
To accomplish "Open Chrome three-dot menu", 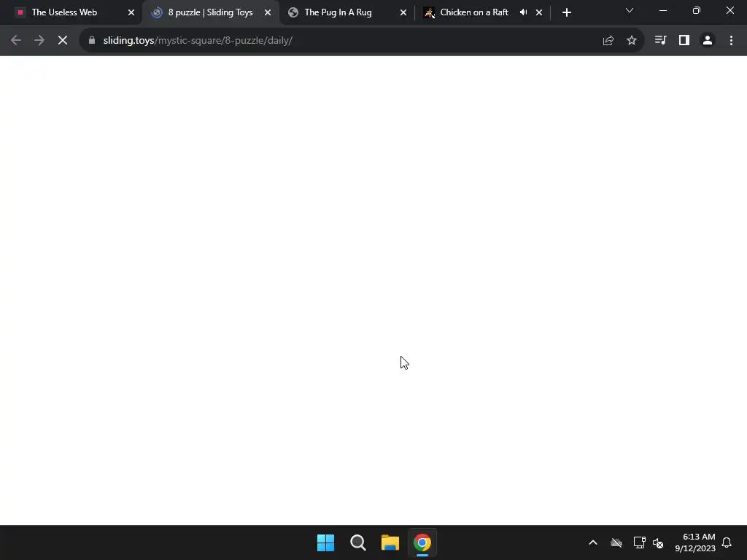I will tap(731, 41).
